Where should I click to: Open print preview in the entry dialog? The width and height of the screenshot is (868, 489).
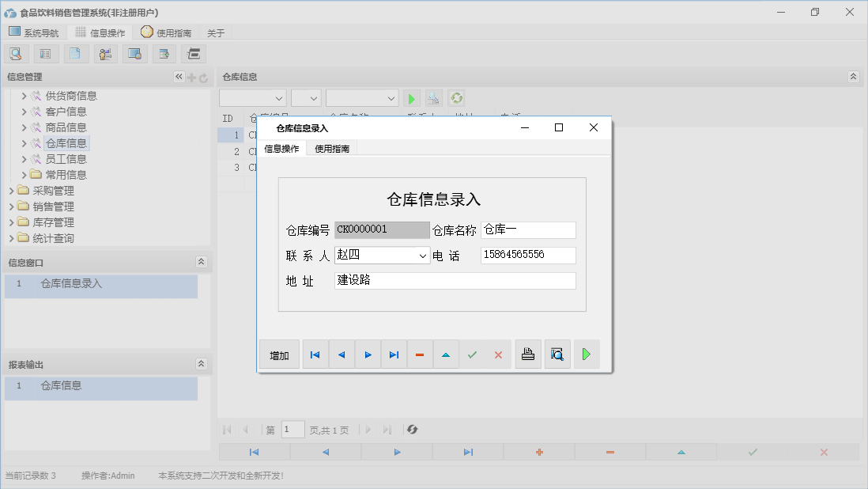coord(557,354)
